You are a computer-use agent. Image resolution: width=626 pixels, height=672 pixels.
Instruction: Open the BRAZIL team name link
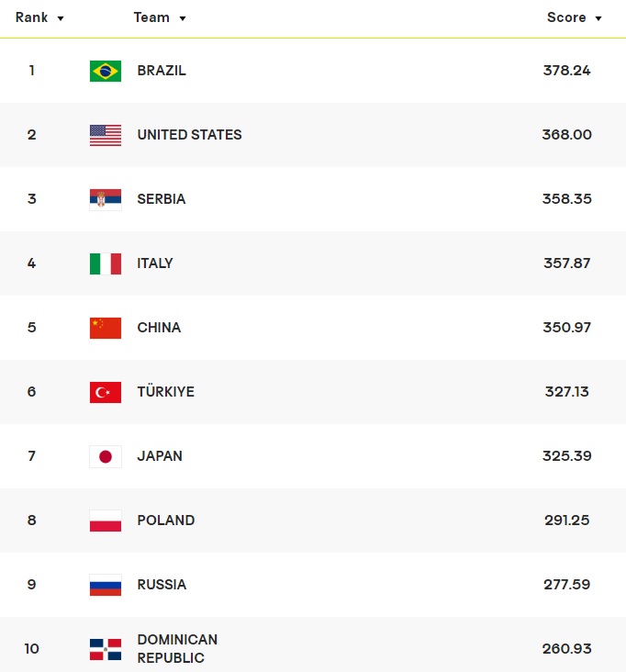click(x=162, y=71)
